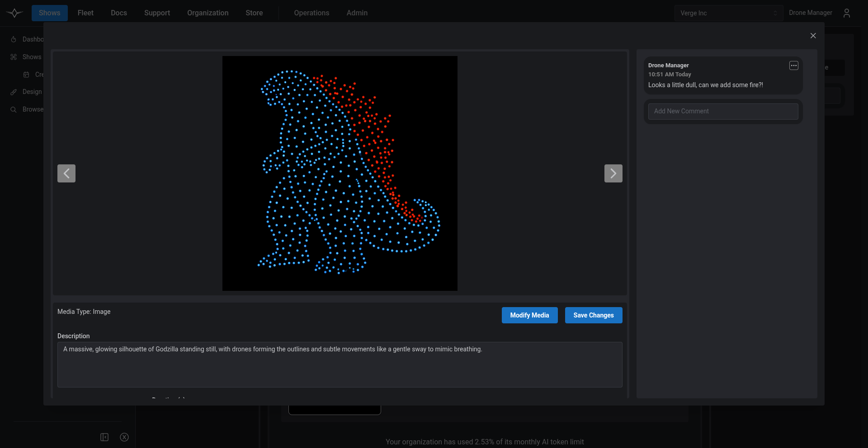Image resolution: width=868 pixels, height=448 pixels.
Task: Click the Verge logo icon
Action: pyautogui.click(x=14, y=13)
